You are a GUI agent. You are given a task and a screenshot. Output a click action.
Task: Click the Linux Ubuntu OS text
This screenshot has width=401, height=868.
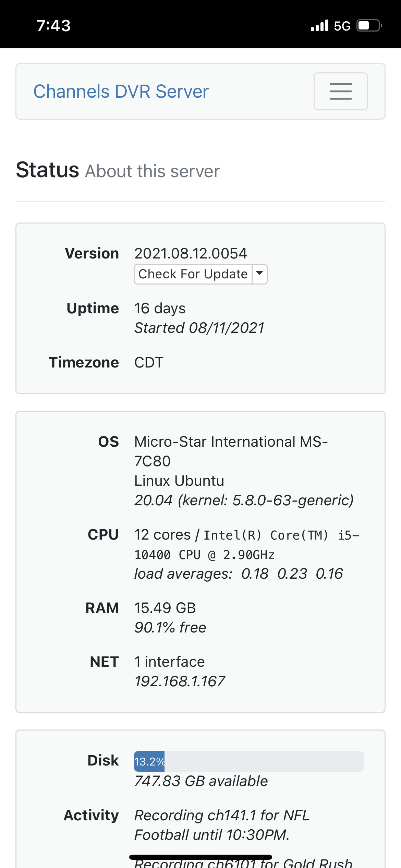(x=179, y=481)
